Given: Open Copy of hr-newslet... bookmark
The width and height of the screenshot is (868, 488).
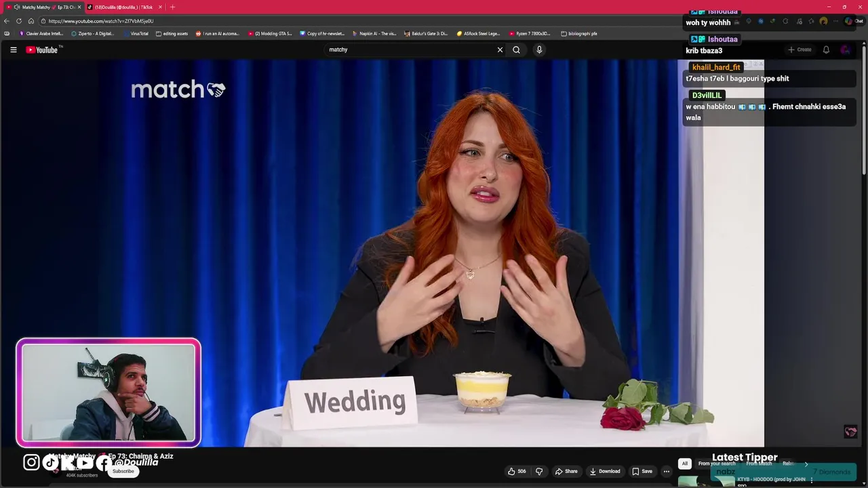Looking at the screenshot, I should pos(322,33).
